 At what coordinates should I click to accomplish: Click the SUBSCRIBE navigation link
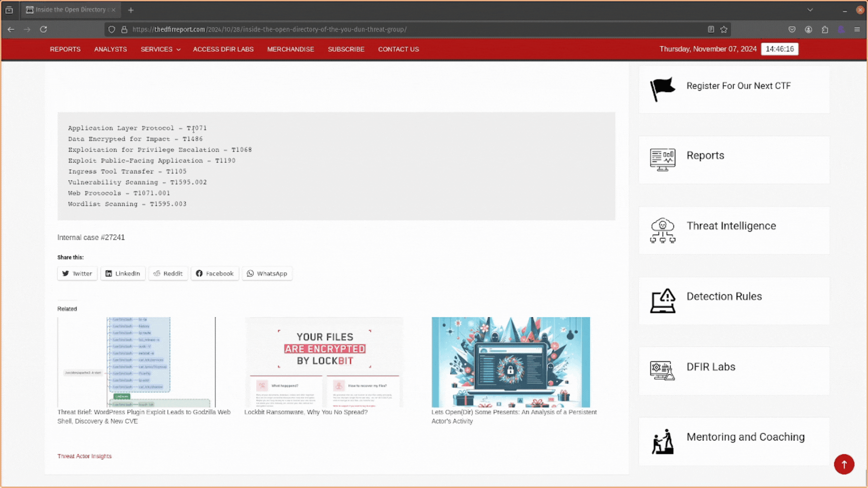pyautogui.click(x=346, y=49)
